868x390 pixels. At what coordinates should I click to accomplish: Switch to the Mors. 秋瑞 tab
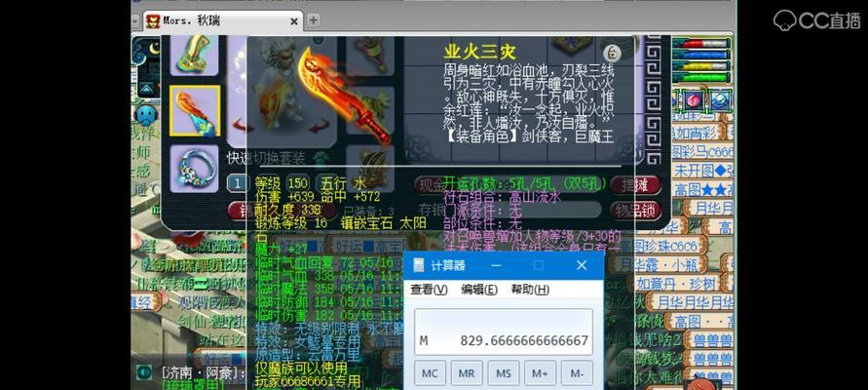pos(222,21)
